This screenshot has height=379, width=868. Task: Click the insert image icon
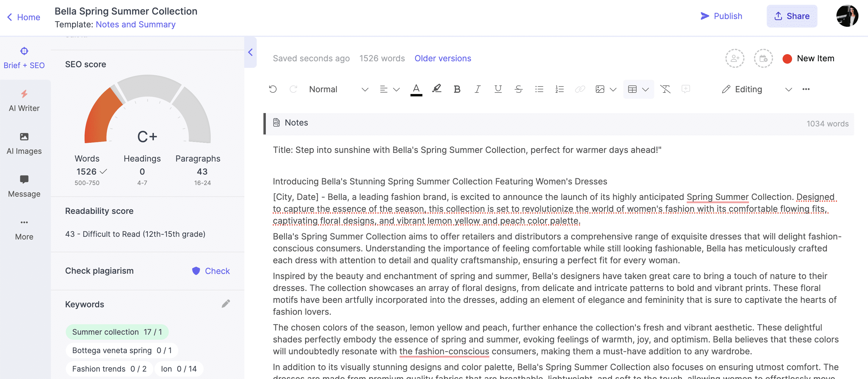(x=600, y=89)
